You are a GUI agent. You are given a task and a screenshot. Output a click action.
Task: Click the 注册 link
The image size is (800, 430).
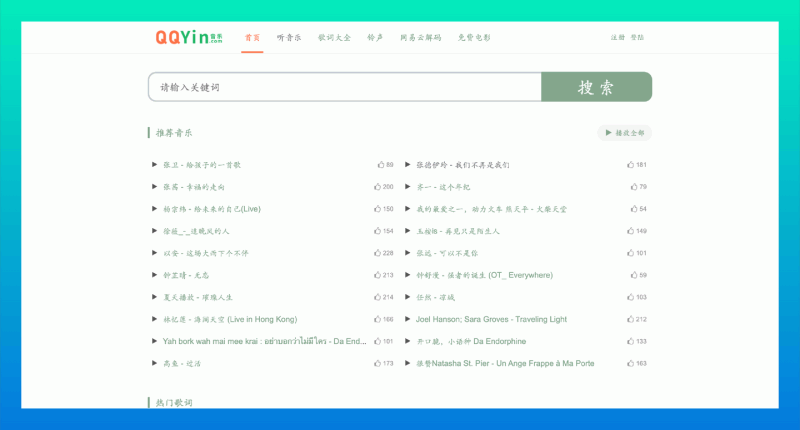[617, 37]
